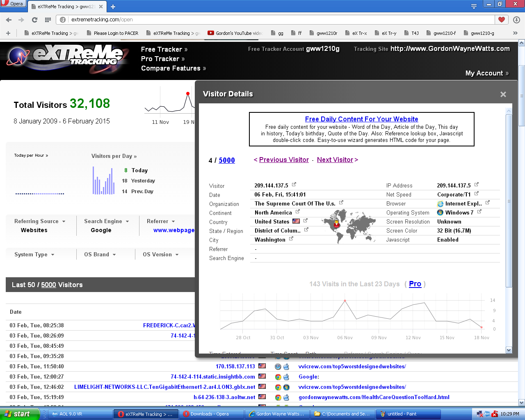Go to Next Visitor

[x=335, y=160]
